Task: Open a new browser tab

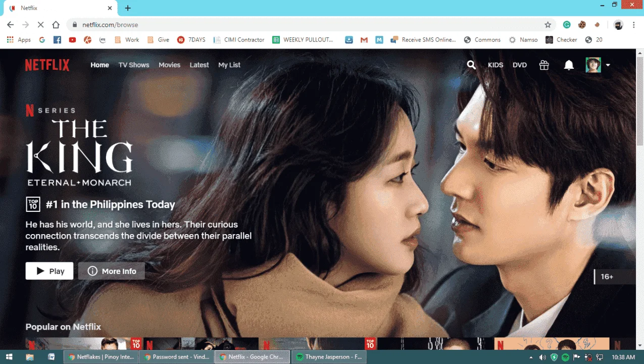Action: coord(128,8)
